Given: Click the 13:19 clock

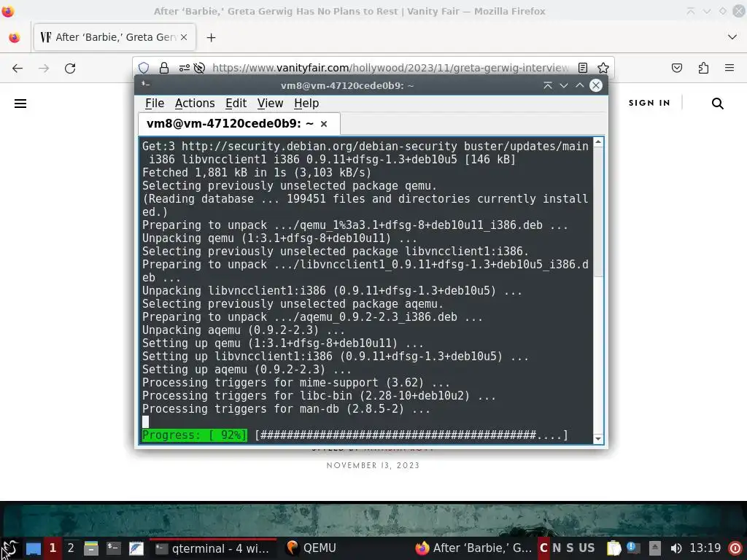Looking at the screenshot, I should 705,548.
